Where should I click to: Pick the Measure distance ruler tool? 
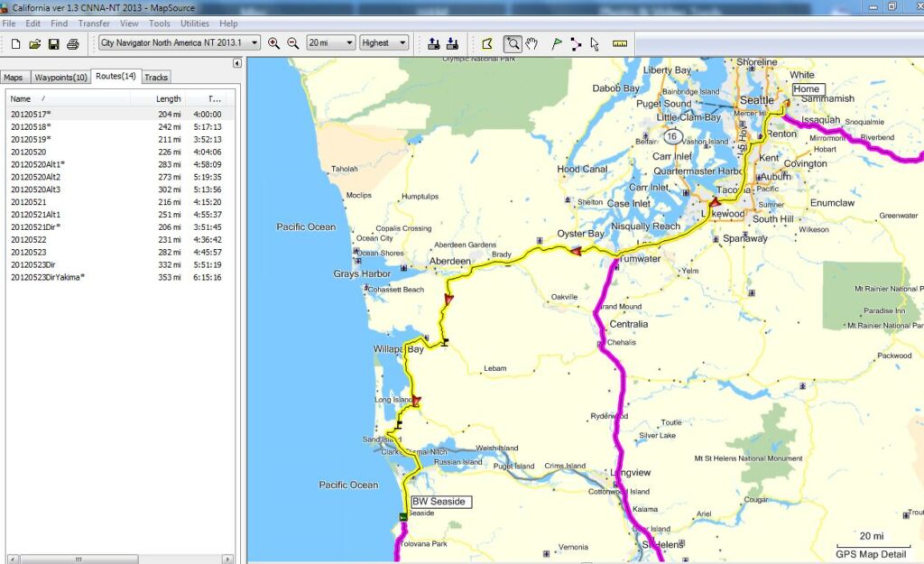point(620,43)
